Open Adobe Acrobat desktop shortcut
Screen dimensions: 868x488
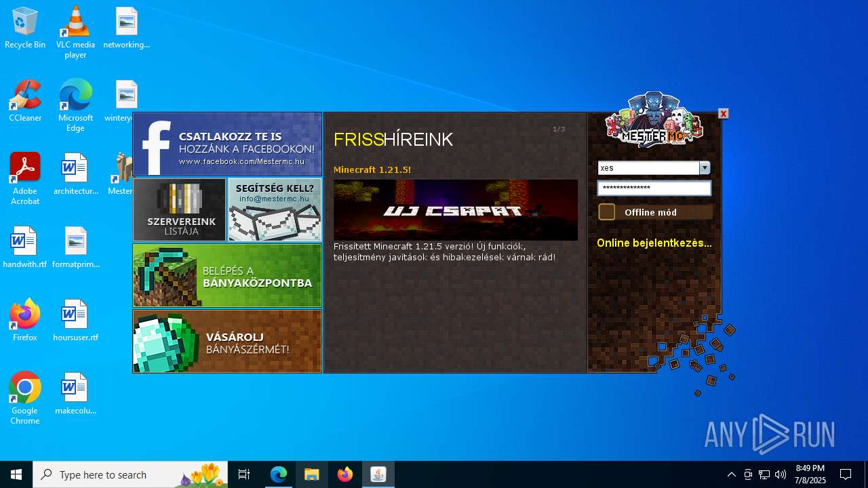[25, 178]
